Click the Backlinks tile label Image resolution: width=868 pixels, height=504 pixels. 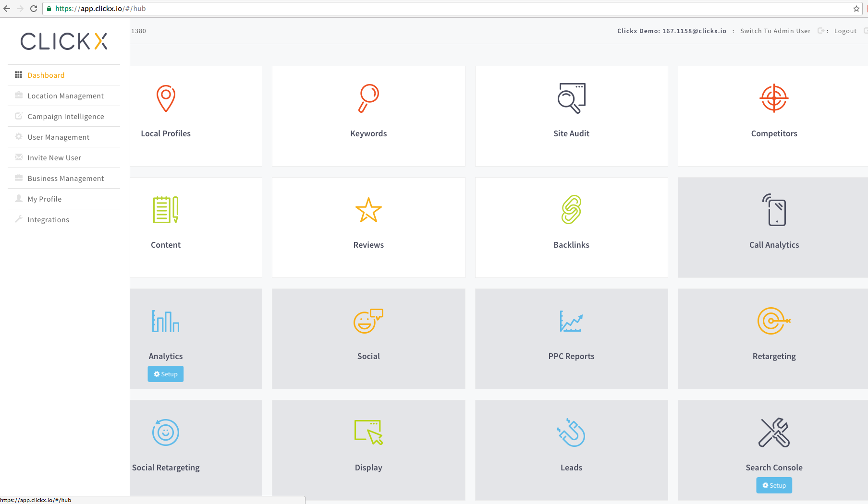[571, 245]
